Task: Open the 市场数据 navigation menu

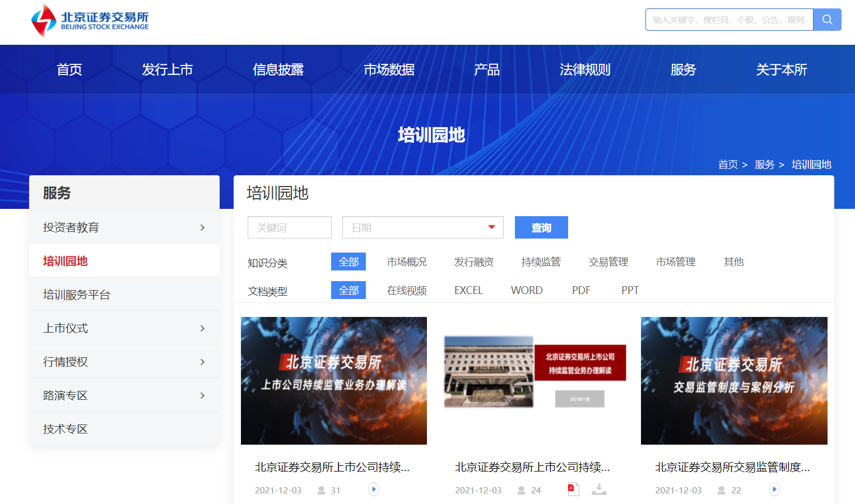Action: (x=389, y=69)
